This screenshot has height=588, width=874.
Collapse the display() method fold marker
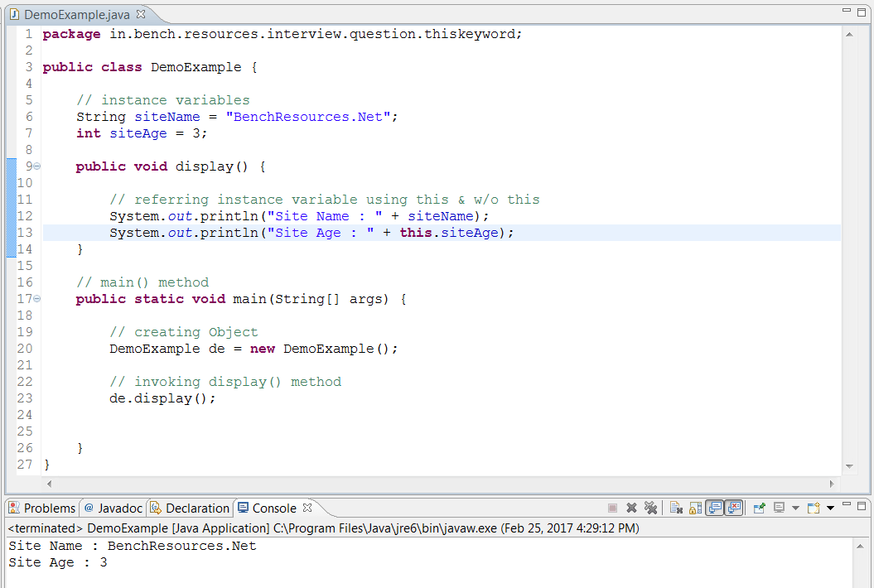[36, 166]
